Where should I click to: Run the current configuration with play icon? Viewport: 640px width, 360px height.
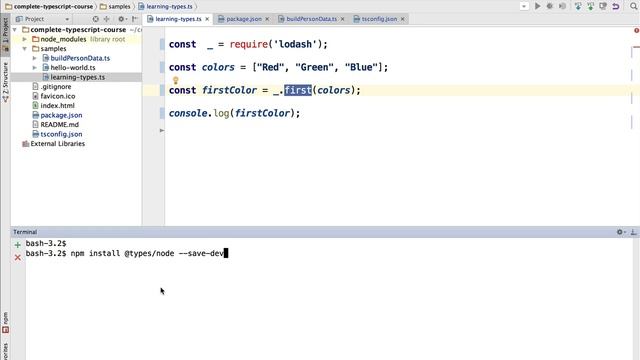click(538, 6)
